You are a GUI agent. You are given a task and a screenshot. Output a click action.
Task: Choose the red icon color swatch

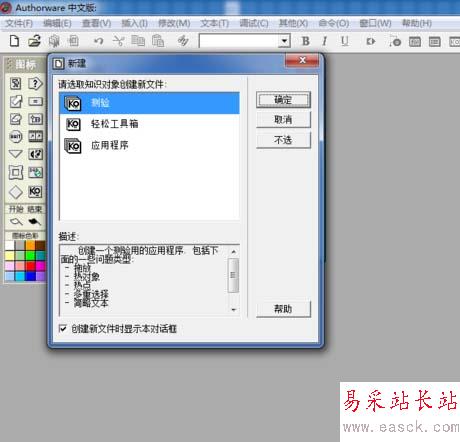(x=30, y=266)
